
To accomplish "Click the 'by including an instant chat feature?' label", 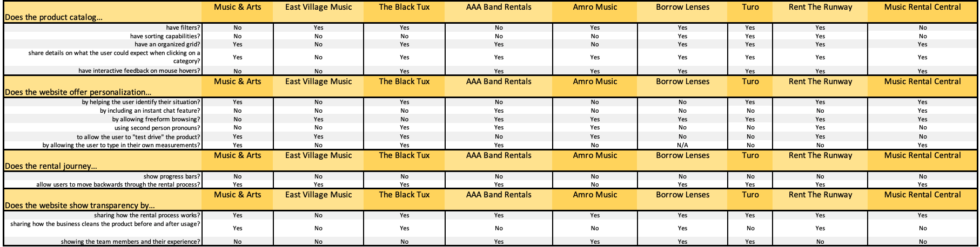I will pos(150,111).
